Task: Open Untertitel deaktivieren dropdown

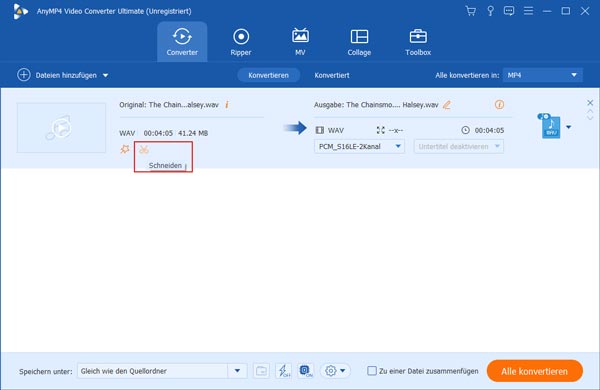Action: 458,146
